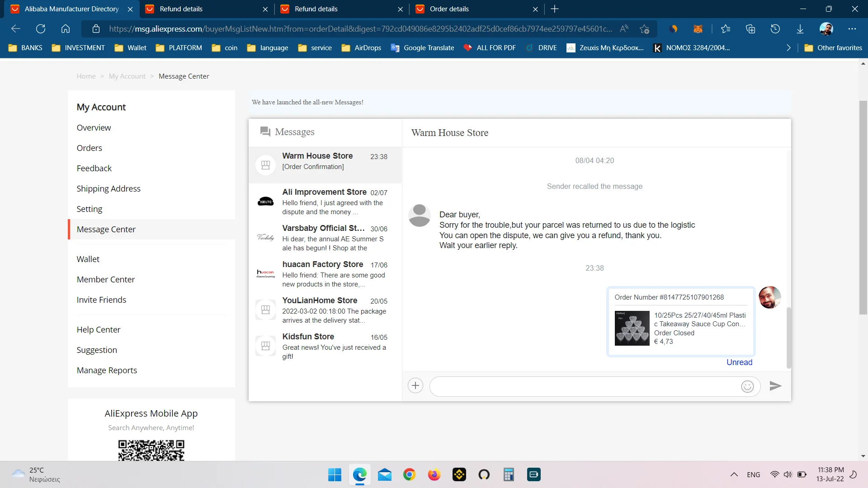
Task: Add page to favorites star icon
Action: click(x=644, y=29)
